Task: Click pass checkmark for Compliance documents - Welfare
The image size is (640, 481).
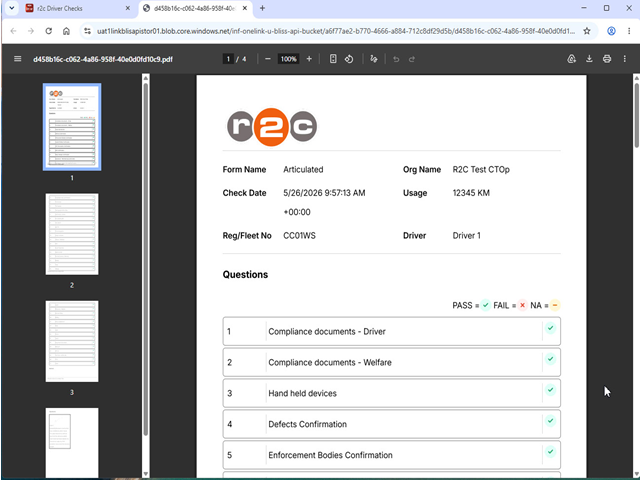Action: [550, 359]
